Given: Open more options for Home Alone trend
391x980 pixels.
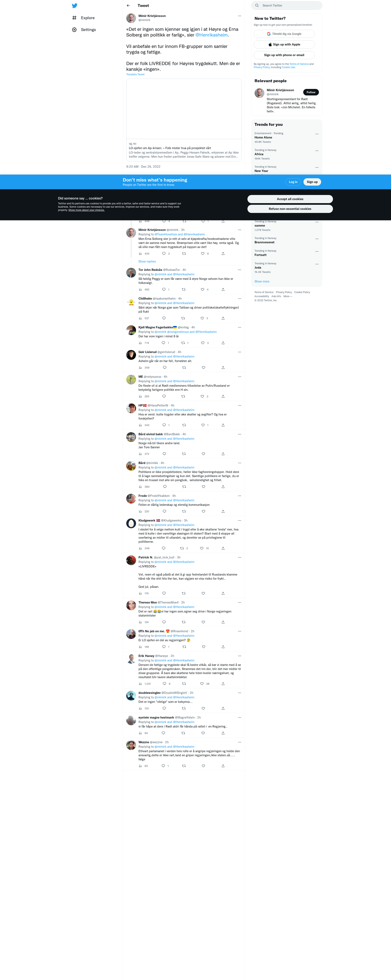Looking at the screenshot, I should (x=317, y=134).
